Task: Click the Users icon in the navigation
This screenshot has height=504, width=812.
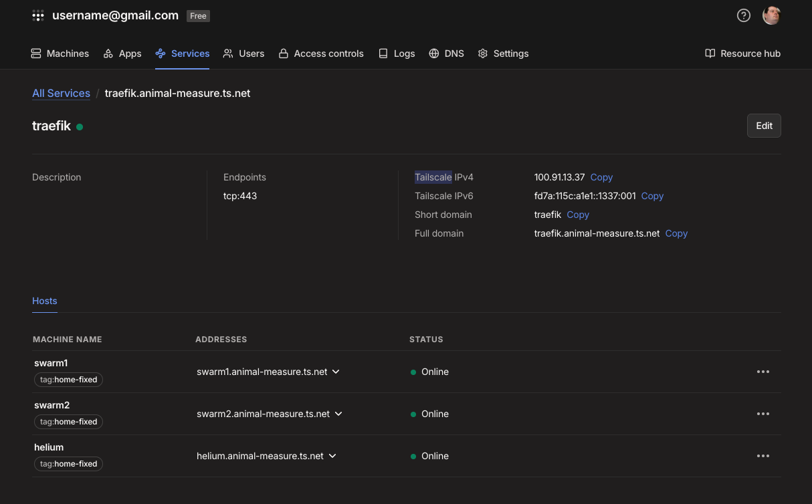Action: pos(228,53)
